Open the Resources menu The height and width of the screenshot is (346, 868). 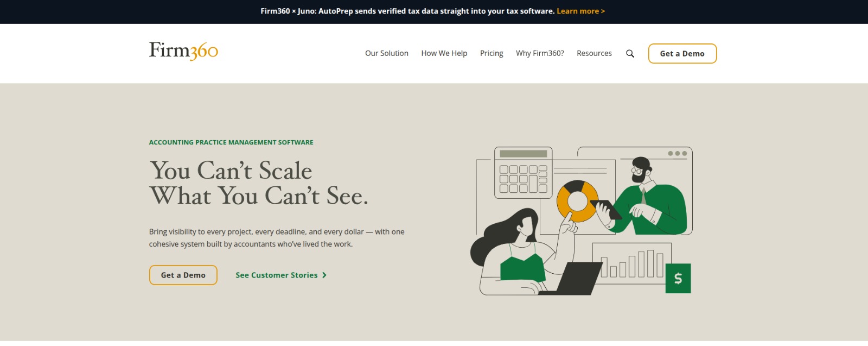(594, 53)
